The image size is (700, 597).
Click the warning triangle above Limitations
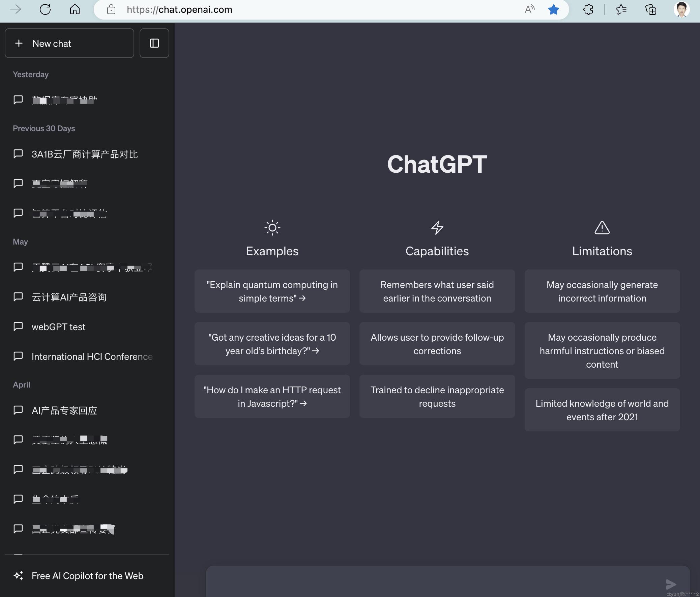(602, 228)
